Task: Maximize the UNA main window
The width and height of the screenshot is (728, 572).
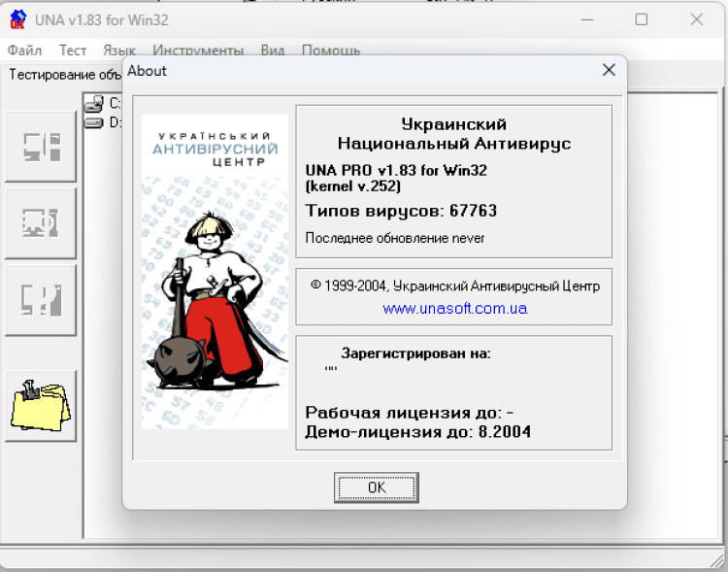Action: (x=642, y=19)
